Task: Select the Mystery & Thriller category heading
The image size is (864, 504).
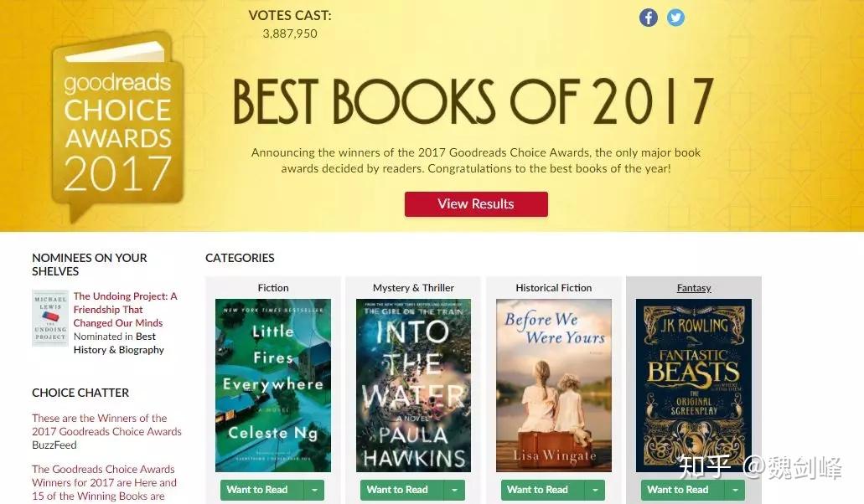Action: [413, 288]
